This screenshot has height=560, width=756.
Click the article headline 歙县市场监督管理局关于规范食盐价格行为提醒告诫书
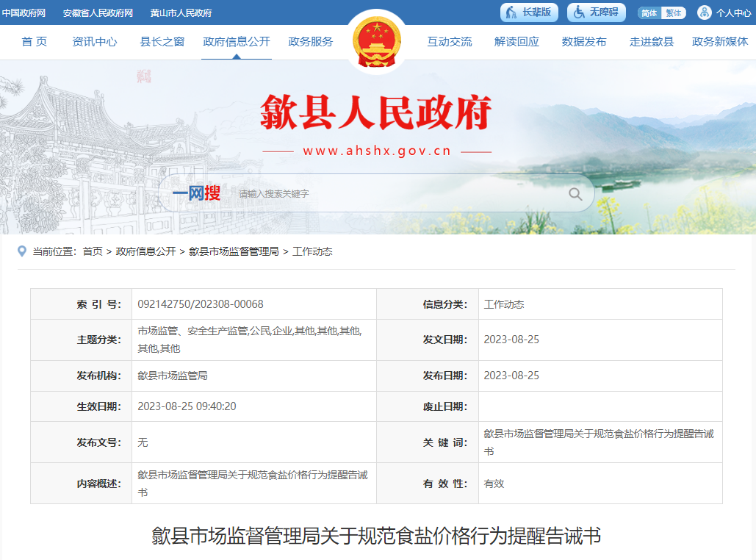point(377,536)
